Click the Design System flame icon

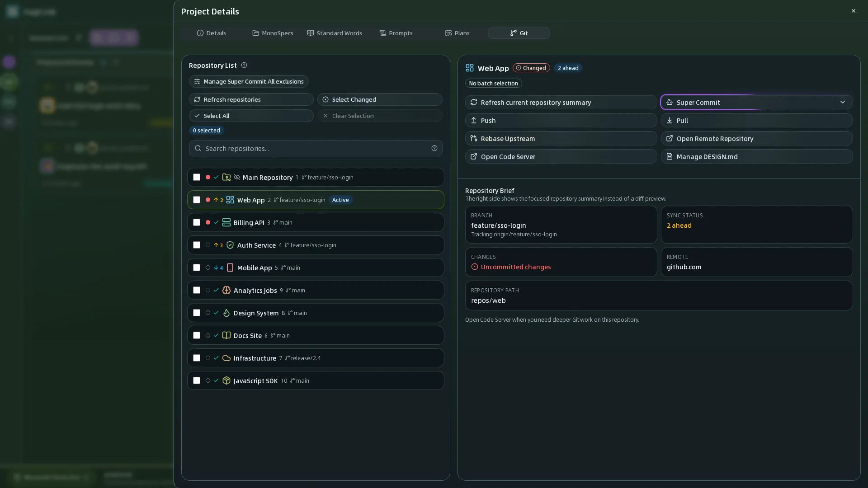click(x=226, y=313)
